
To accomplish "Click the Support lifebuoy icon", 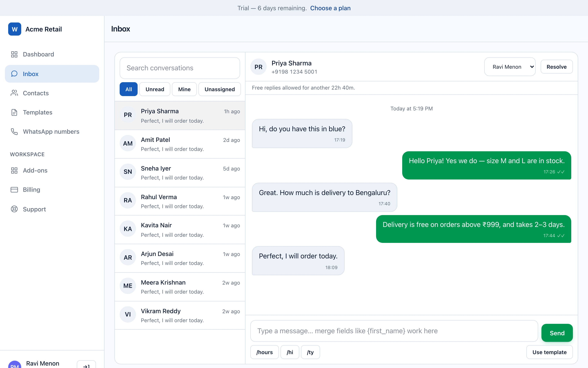I will (14, 209).
